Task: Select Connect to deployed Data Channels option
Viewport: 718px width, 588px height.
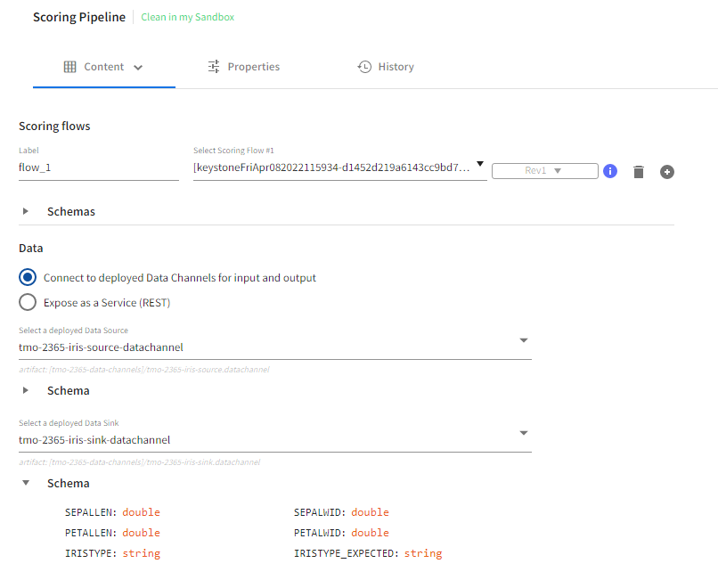Action: [29, 278]
